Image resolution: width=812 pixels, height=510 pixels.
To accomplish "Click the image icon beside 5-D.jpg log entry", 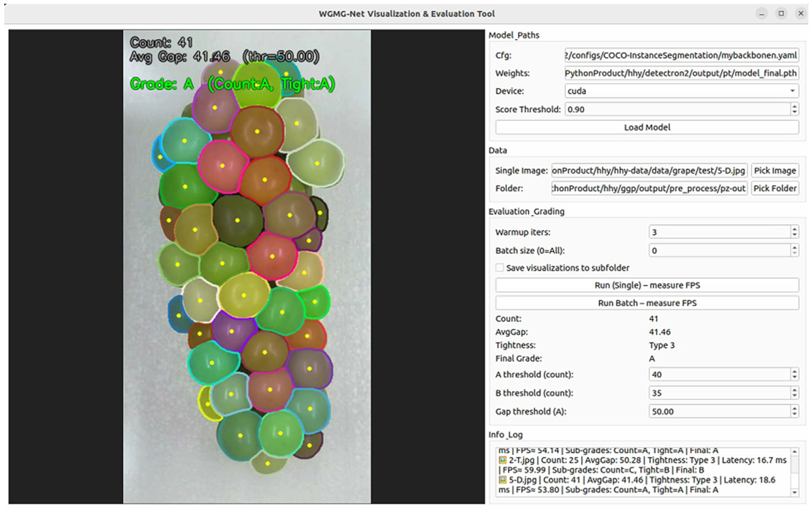I will [x=503, y=480].
